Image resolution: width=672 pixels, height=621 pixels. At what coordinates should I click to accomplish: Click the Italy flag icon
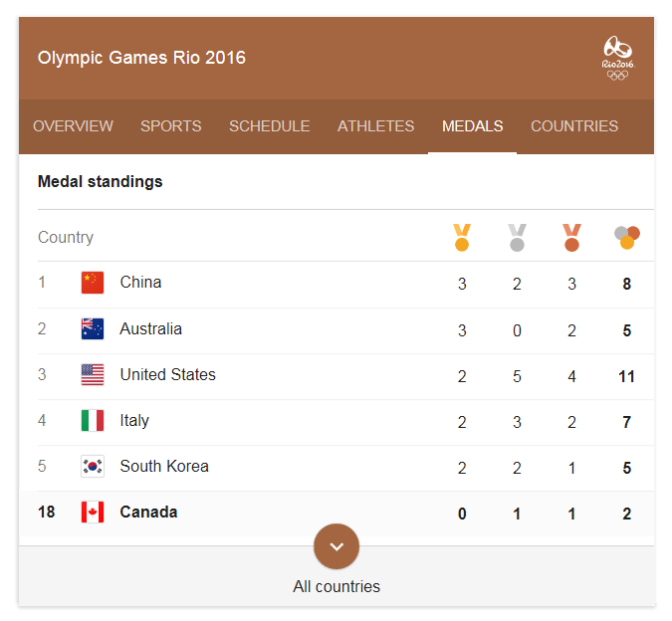93,421
